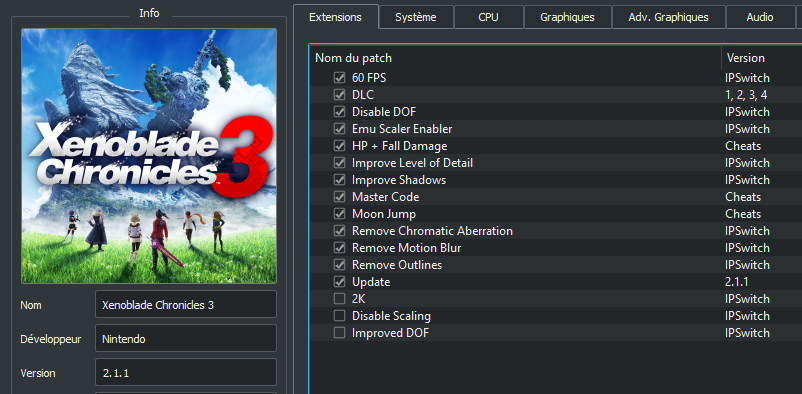
Task: Enable the Improved DOF checkbox
Action: point(339,333)
